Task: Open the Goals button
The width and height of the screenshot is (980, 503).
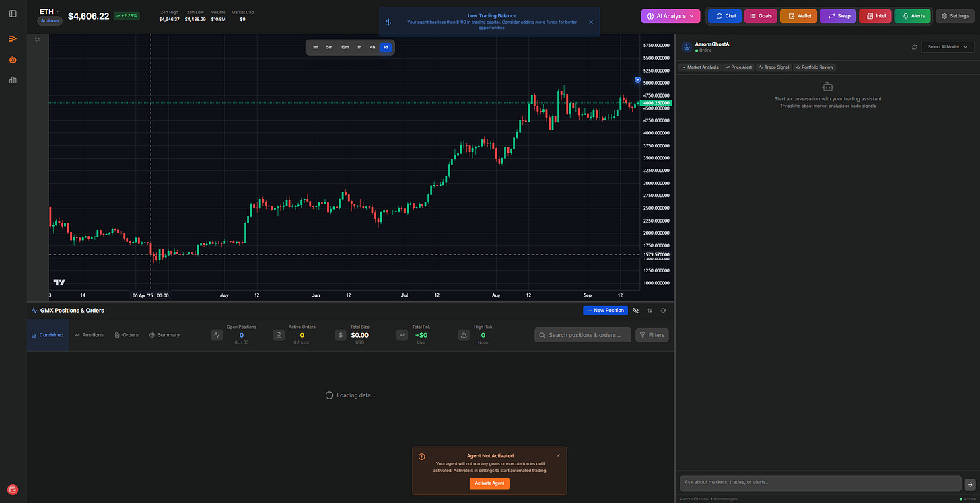Action: [761, 15]
